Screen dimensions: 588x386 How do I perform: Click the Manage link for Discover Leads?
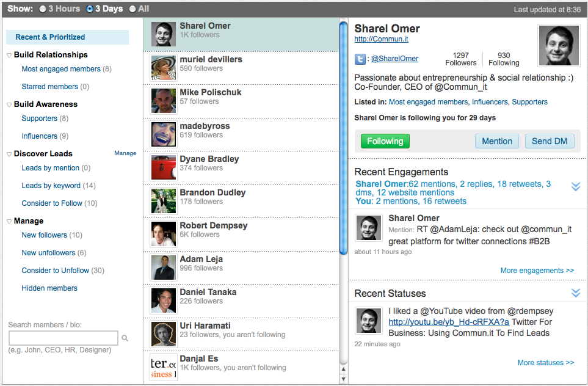[125, 153]
